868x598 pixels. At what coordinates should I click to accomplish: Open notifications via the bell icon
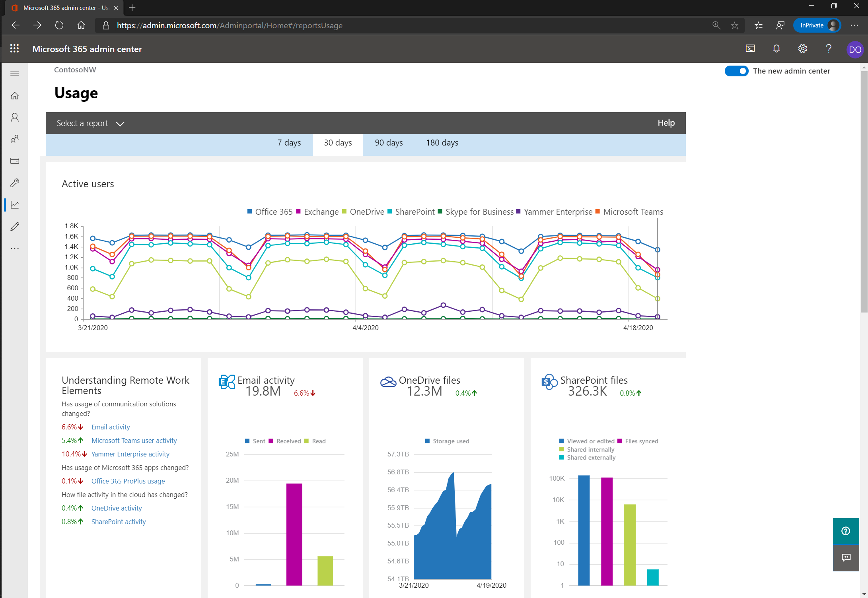pos(776,49)
